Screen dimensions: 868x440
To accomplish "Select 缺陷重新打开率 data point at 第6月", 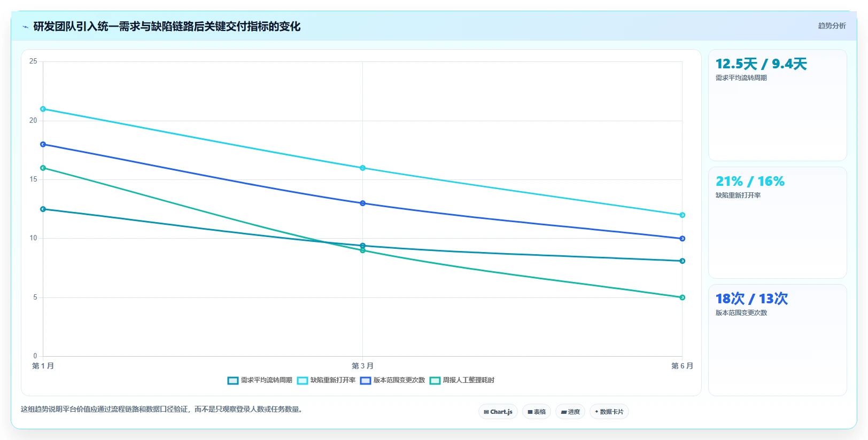I will 683,215.
